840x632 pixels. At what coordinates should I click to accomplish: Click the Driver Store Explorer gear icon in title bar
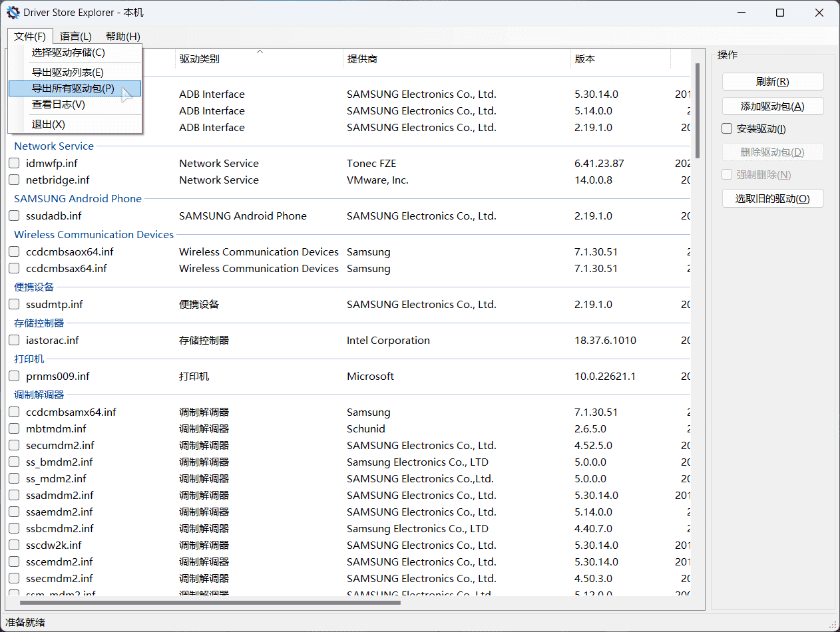(12, 12)
